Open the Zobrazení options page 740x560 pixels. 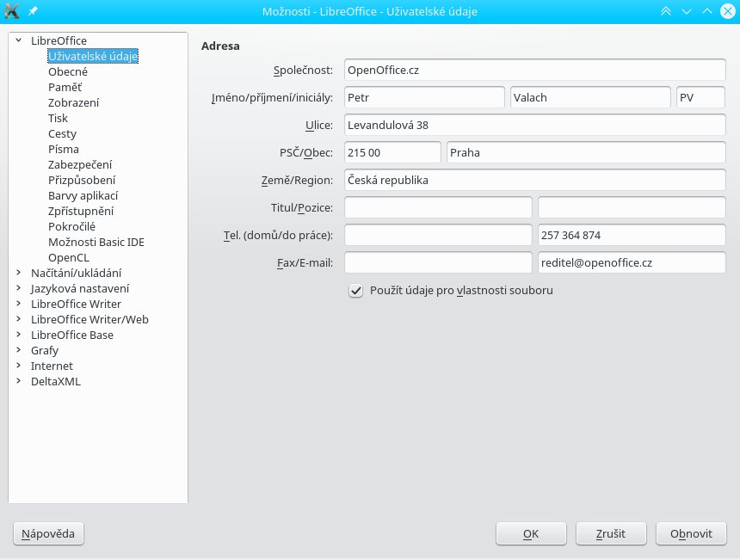pos(74,103)
